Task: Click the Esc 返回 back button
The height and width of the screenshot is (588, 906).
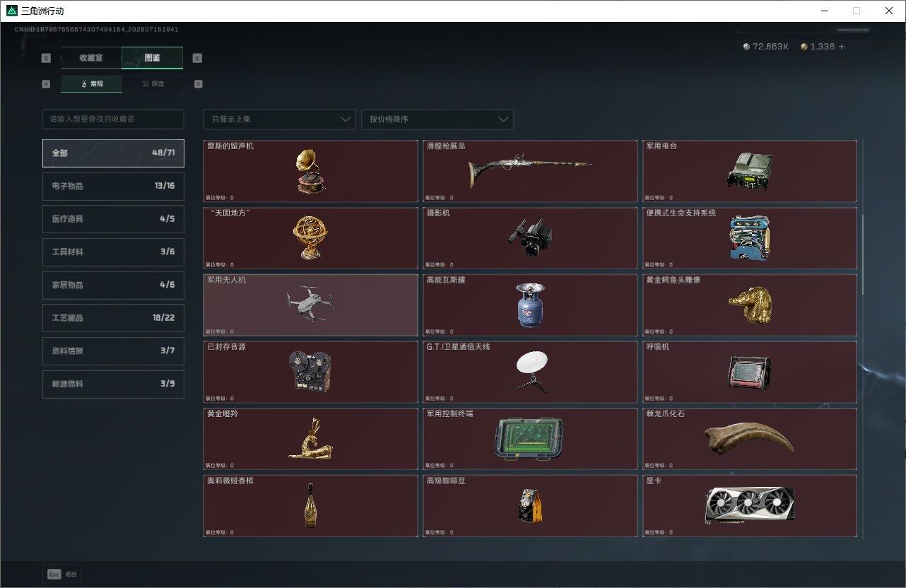Action: tap(62, 574)
